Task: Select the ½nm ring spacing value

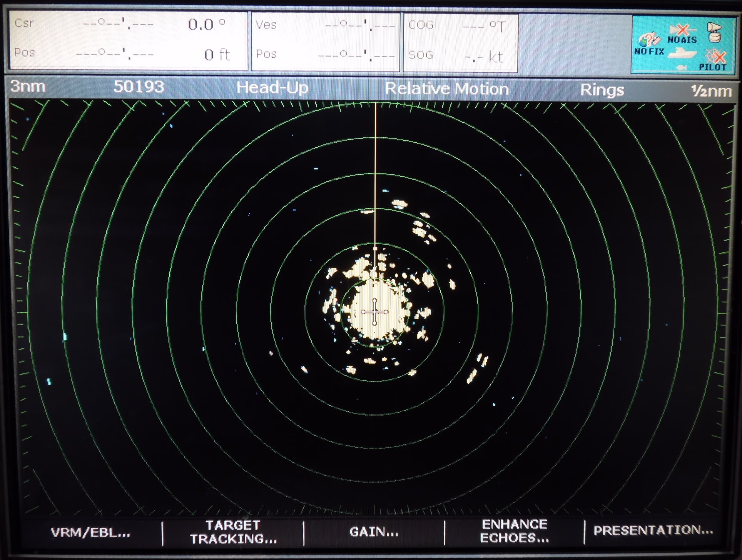Action: coord(711,91)
